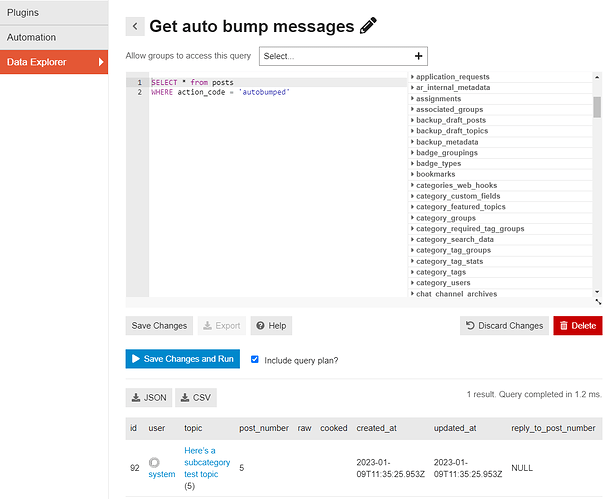Image resolution: width=616 pixels, height=499 pixels.
Task: Click the red Delete button
Action: click(578, 326)
